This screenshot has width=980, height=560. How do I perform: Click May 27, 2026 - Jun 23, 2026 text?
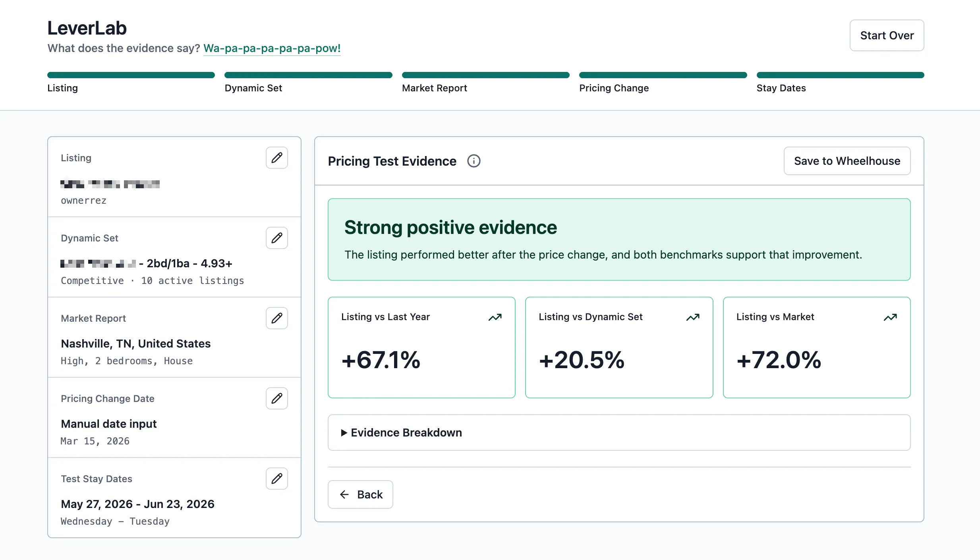(x=137, y=504)
